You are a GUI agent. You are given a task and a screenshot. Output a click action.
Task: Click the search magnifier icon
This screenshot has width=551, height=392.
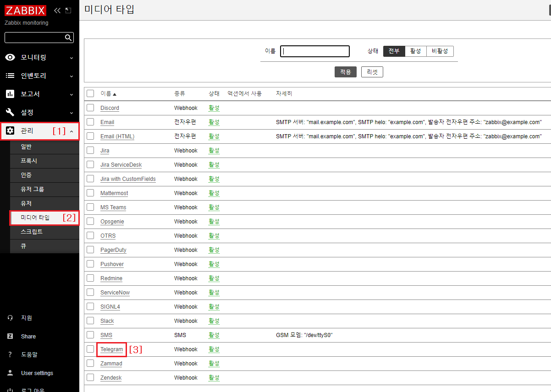(x=68, y=38)
